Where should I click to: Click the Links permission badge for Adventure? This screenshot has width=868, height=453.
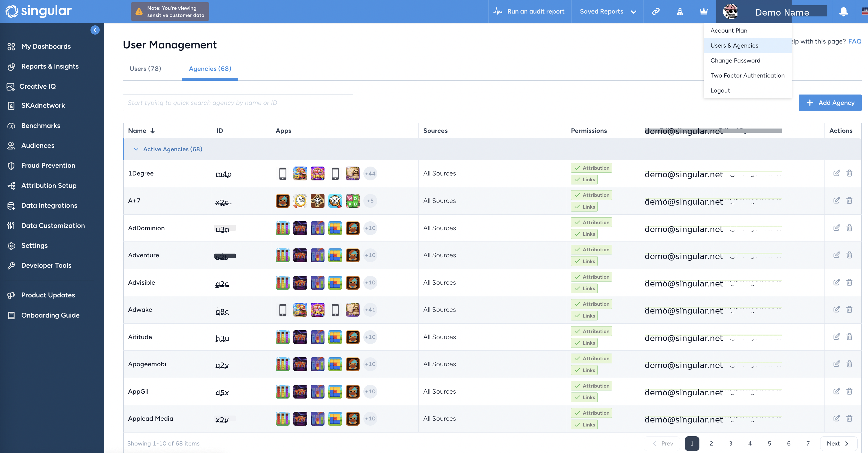(584, 261)
